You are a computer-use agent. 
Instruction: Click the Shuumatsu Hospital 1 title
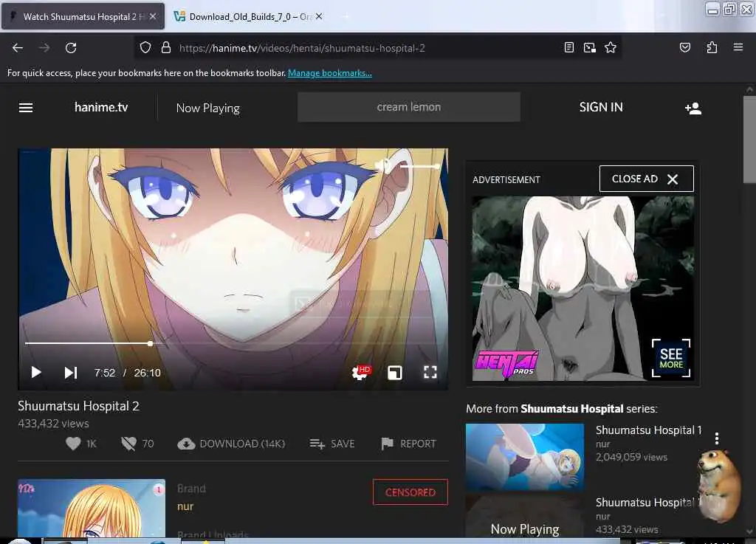click(648, 430)
